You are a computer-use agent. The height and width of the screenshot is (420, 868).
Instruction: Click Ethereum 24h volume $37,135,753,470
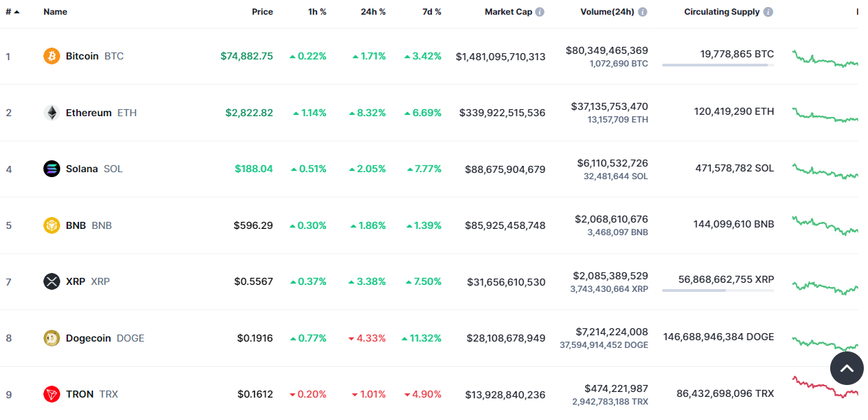(610, 106)
